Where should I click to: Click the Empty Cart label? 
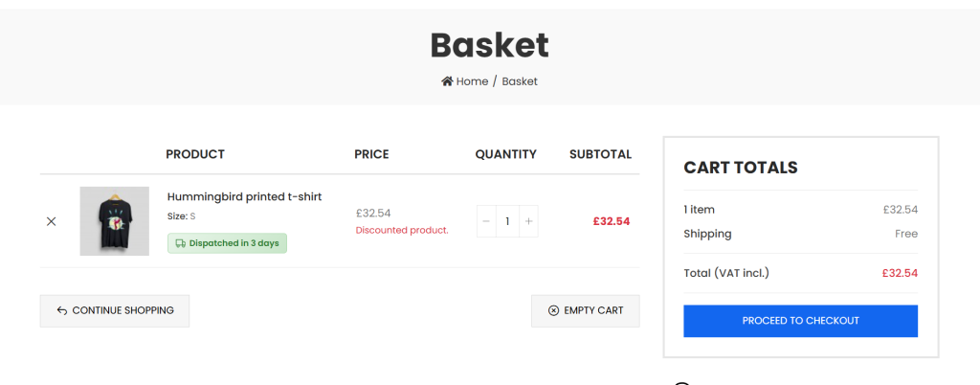pos(593,310)
